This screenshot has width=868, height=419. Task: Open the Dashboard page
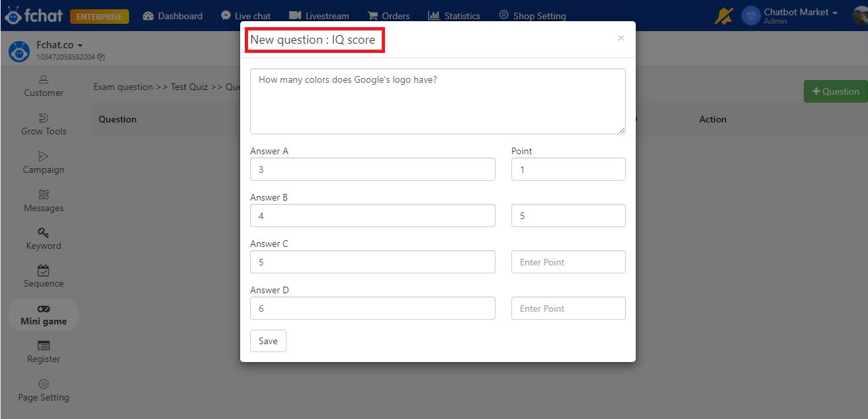coord(173,16)
